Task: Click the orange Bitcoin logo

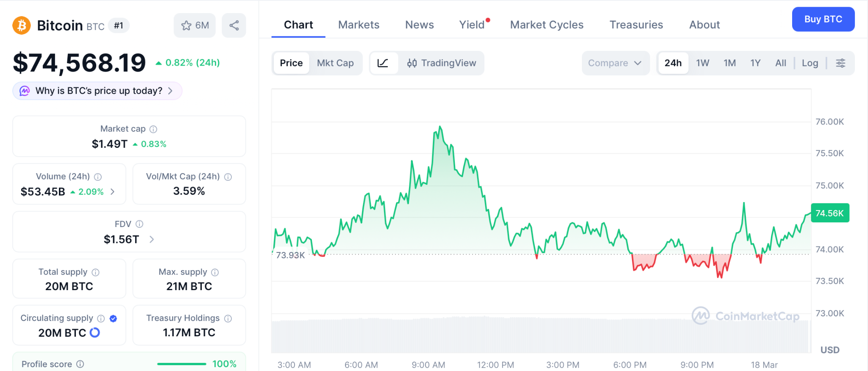Action: (x=22, y=25)
